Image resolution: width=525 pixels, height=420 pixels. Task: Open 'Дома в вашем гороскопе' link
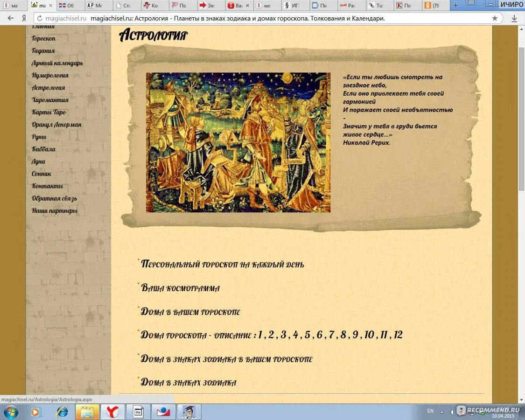(x=190, y=311)
